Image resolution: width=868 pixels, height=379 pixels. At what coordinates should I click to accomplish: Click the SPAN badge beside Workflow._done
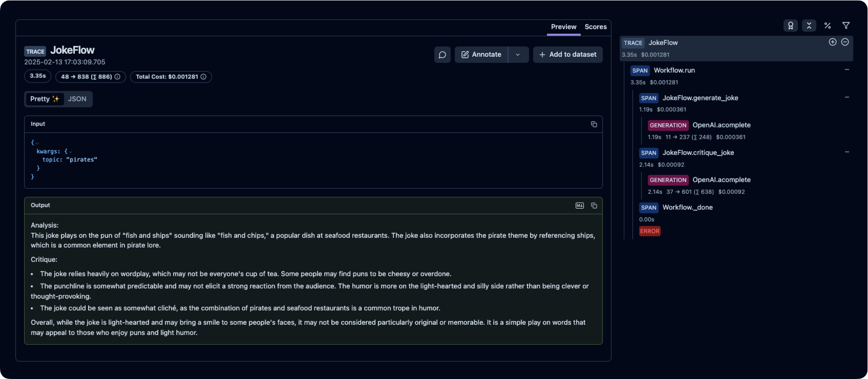(x=649, y=208)
